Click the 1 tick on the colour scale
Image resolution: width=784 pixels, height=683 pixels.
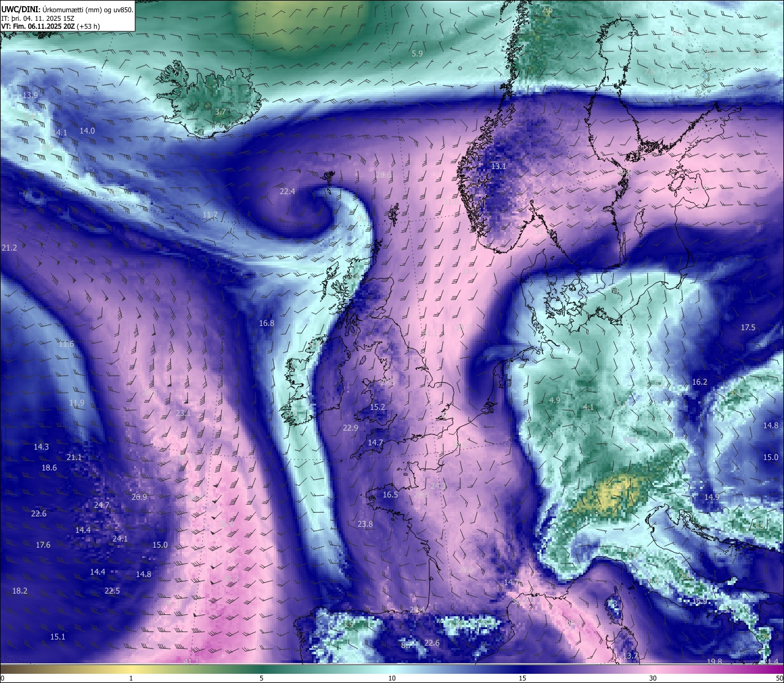coord(131,678)
